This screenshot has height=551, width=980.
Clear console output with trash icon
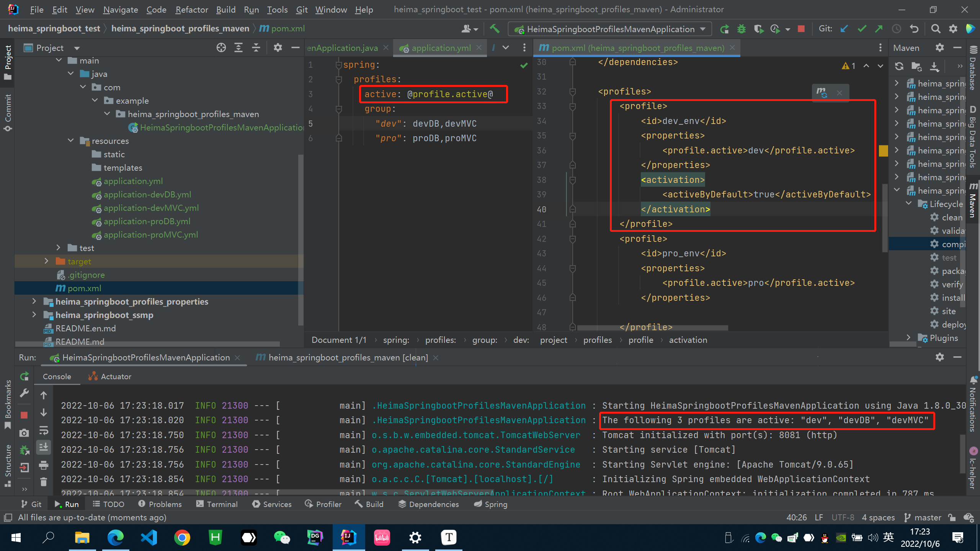click(x=44, y=482)
